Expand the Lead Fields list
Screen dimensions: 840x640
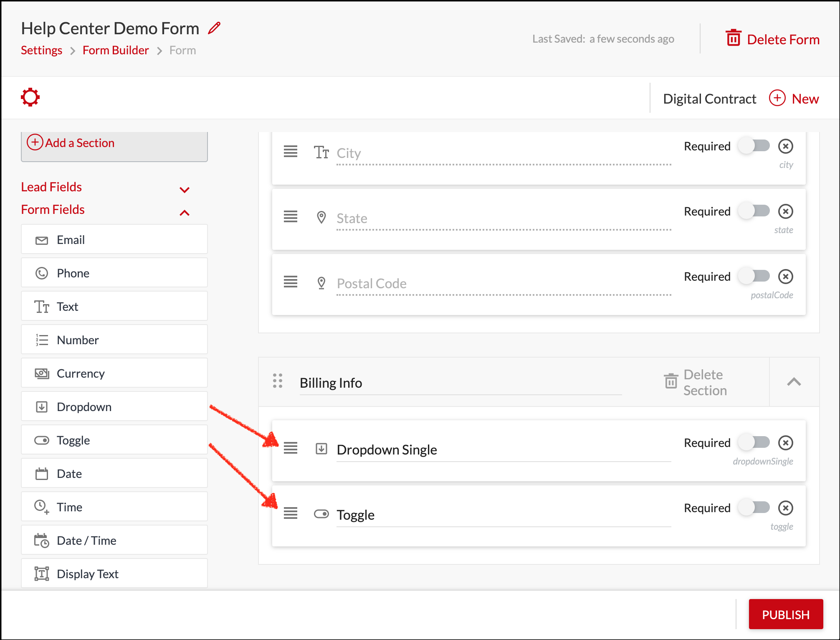184,190
